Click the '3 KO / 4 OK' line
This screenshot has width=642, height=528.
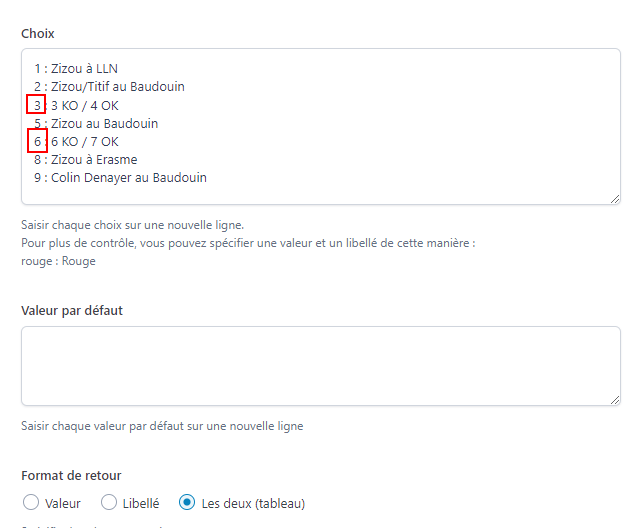[x=85, y=106]
